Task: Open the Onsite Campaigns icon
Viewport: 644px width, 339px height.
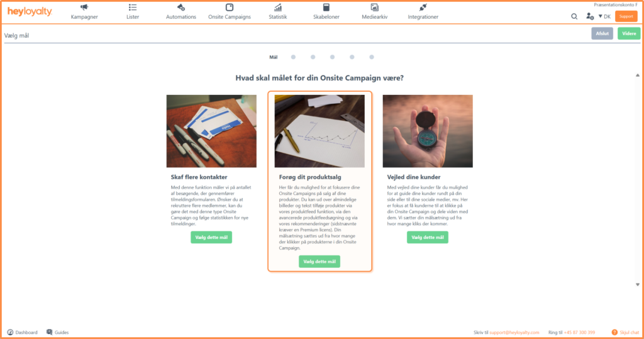Action: click(229, 8)
